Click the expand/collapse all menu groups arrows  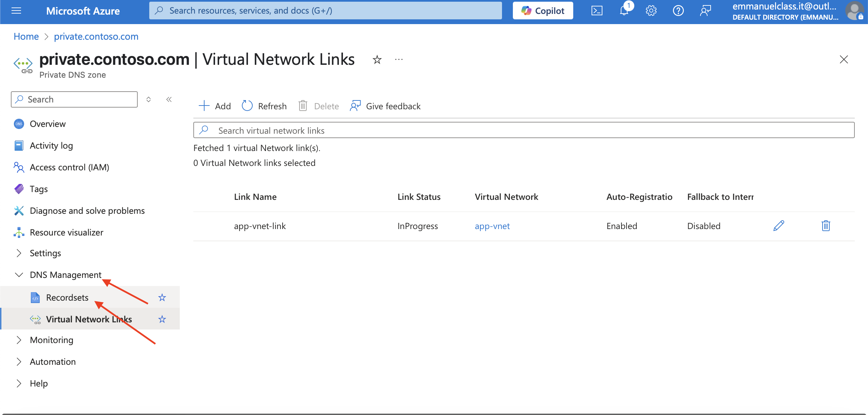(x=149, y=99)
